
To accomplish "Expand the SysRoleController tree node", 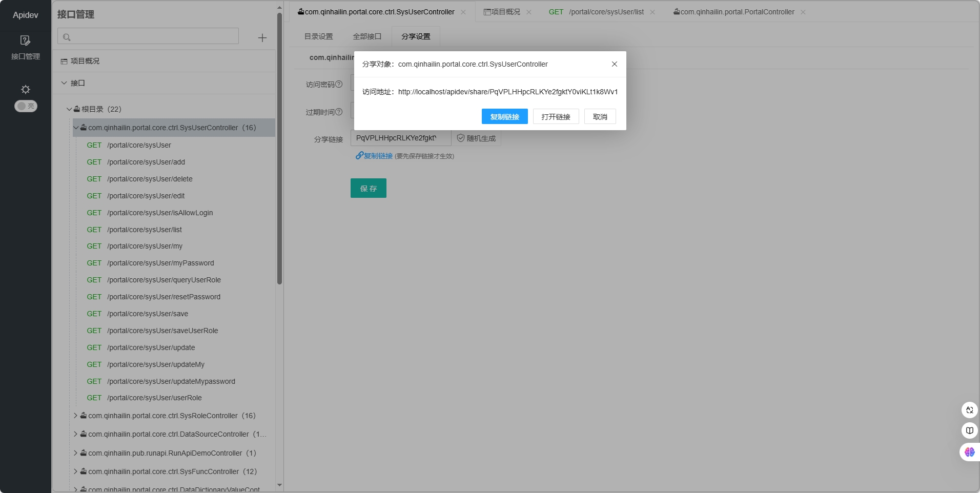I will [x=76, y=416].
